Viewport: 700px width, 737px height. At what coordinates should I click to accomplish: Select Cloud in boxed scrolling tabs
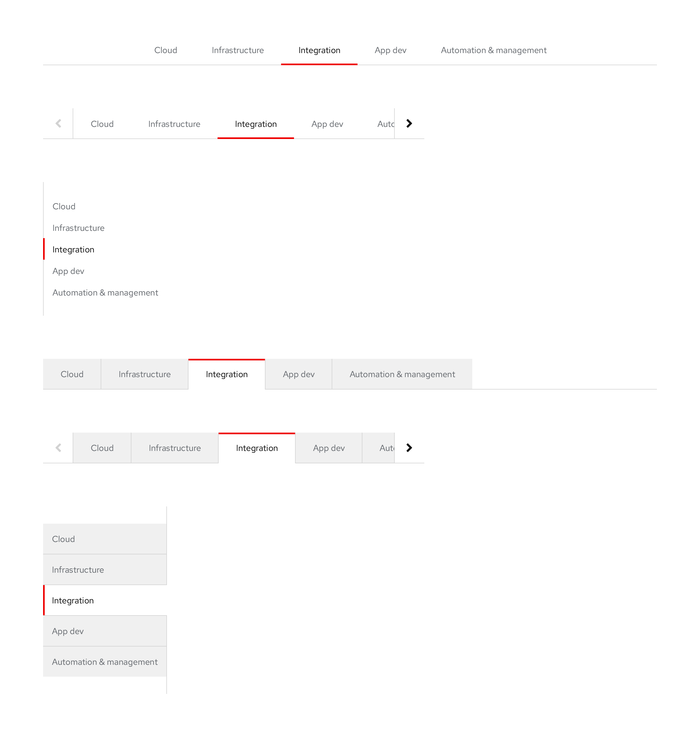(x=102, y=448)
